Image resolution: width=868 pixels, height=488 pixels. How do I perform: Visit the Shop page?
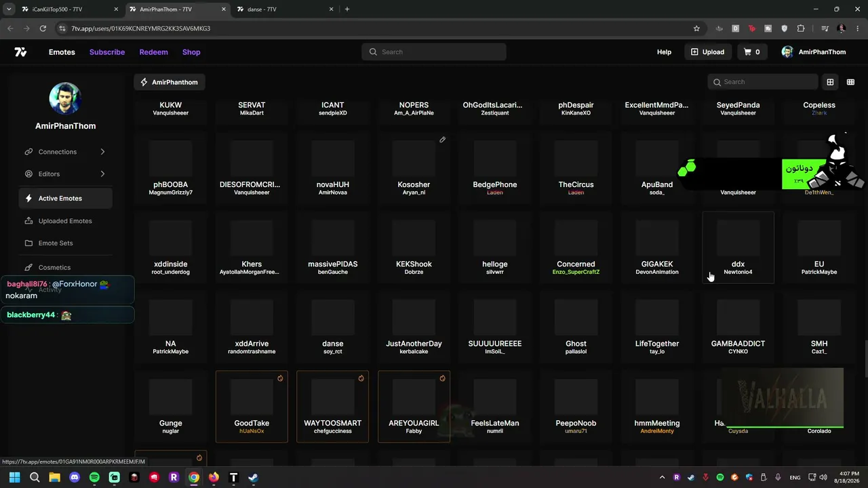coord(191,52)
